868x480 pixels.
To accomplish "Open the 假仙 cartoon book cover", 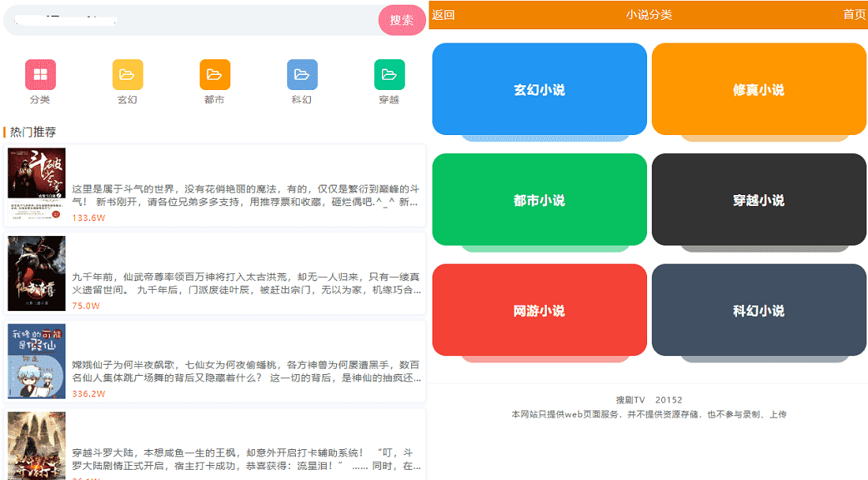I will pyautogui.click(x=37, y=361).
